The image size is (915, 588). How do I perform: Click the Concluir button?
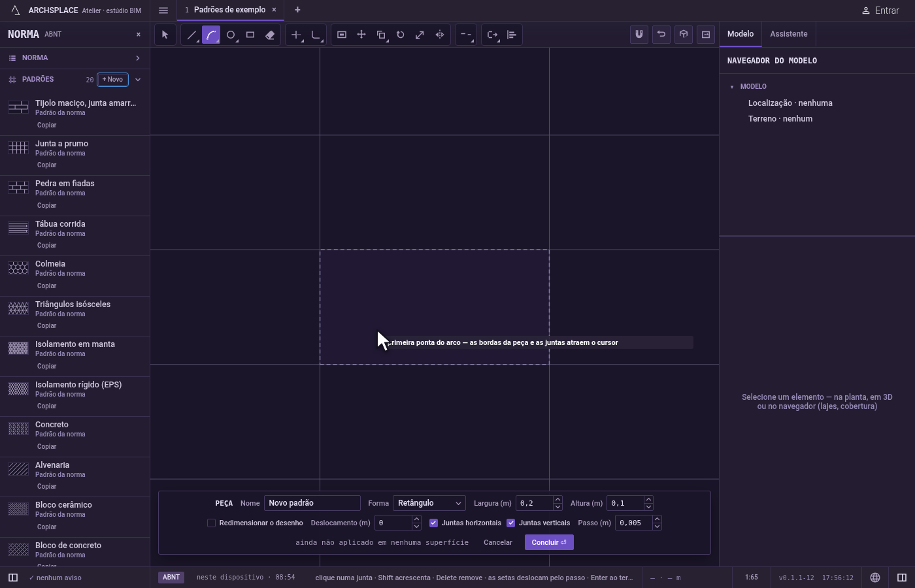point(549,542)
